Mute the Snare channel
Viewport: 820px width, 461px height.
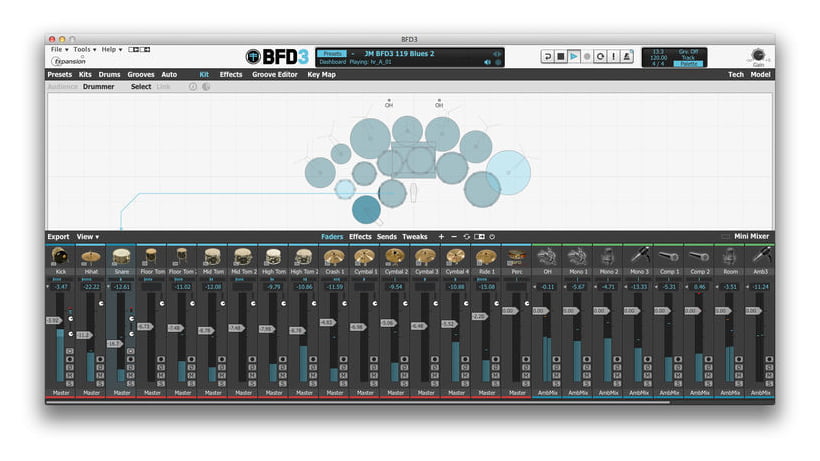tap(131, 375)
